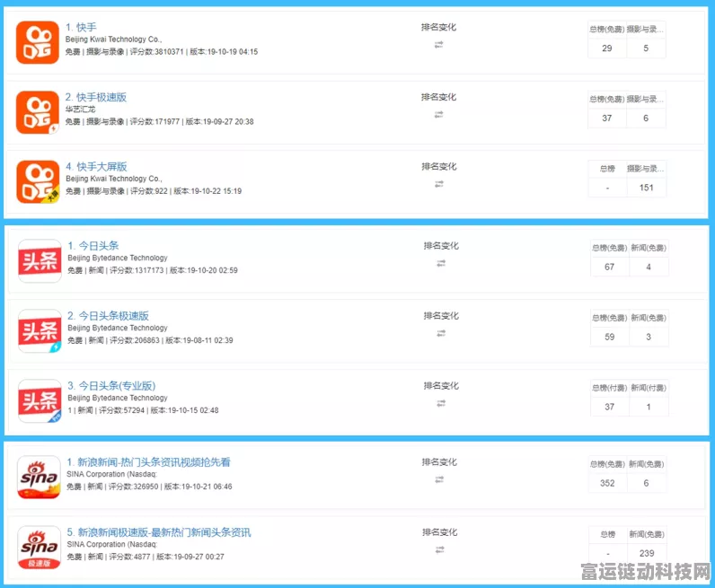Viewport: 715px width, 588px height.
Task: Click 排名变化 label in 新浪新闻 row
Action: pyautogui.click(x=439, y=462)
